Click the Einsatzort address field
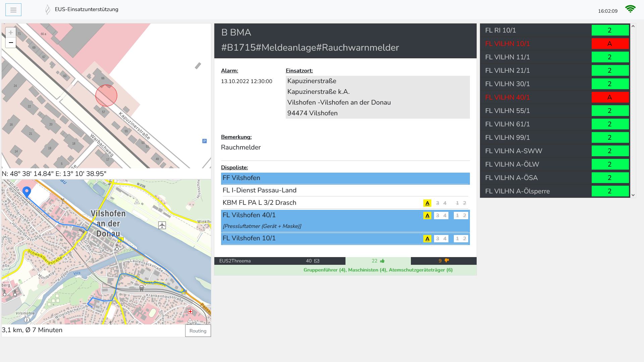Screen dimensions: 644x362 [378, 97]
